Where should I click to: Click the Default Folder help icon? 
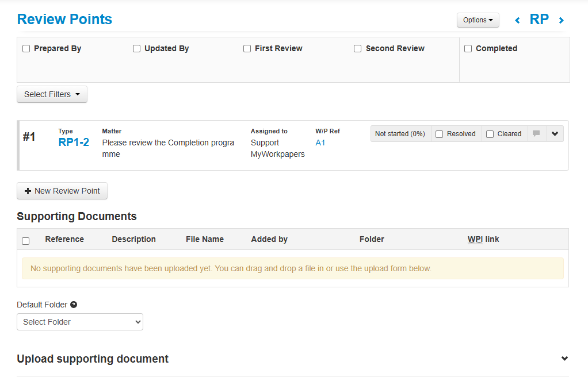coord(74,305)
